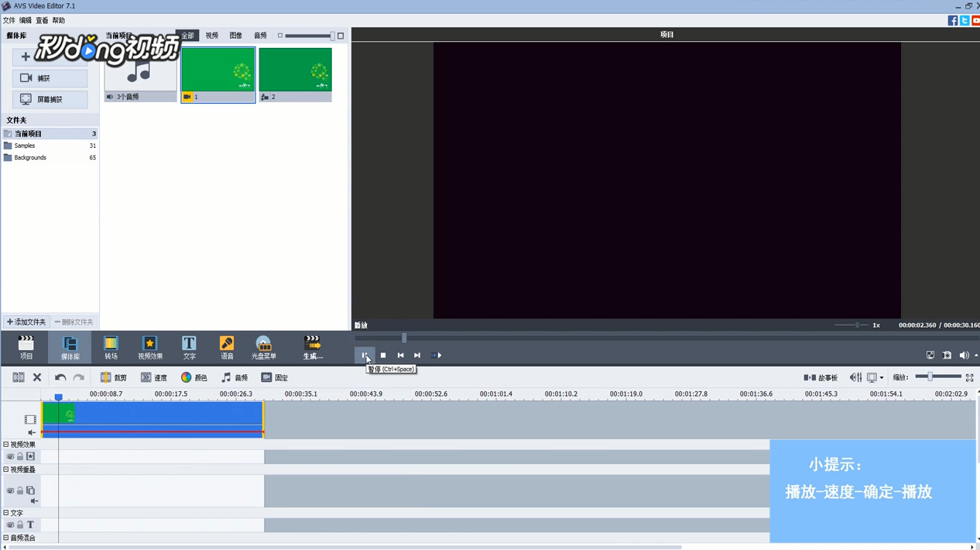This screenshot has width=980, height=550.
Task: Click the 生成 produce video button
Action: (x=313, y=347)
